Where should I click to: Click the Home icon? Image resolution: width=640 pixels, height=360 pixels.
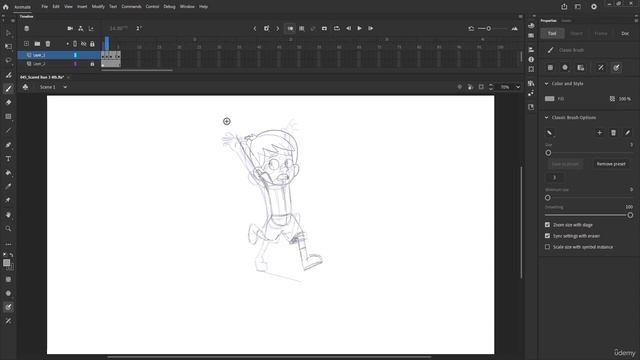5,7
